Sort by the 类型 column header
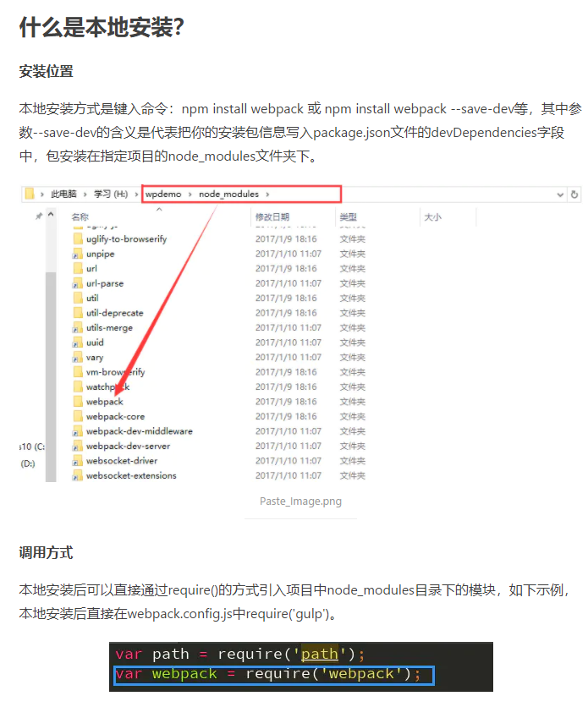The image size is (588, 707). 348,216
